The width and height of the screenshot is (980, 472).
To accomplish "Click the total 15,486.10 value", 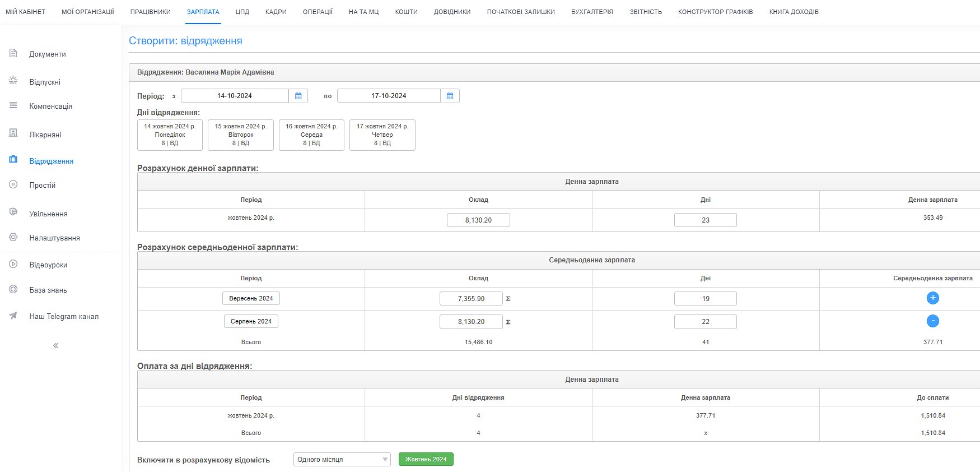I will (478, 342).
